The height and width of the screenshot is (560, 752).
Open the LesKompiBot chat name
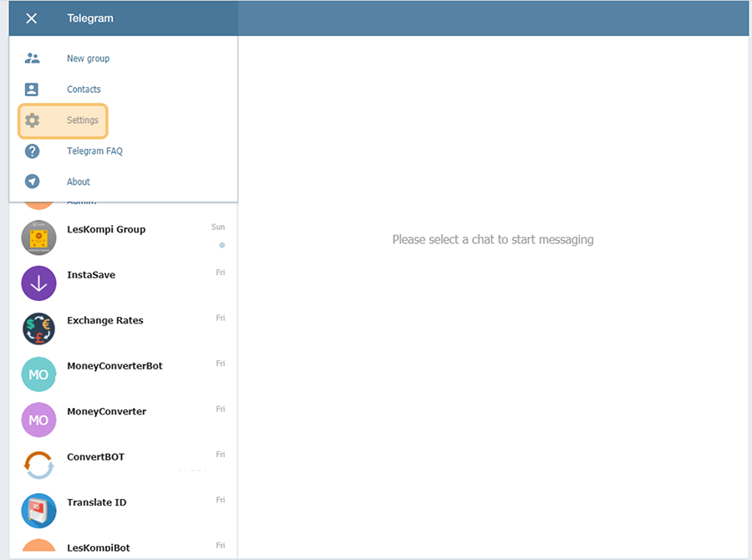coord(99,548)
